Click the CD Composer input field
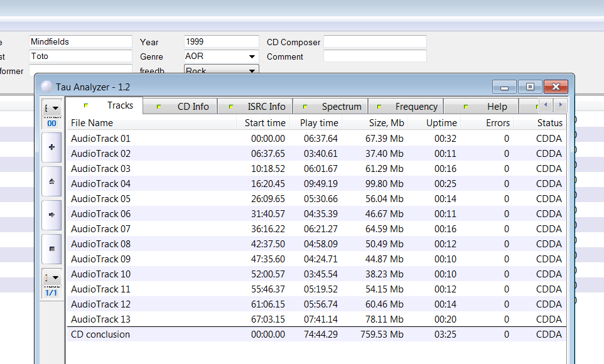604x364 pixels. (375, 41)
